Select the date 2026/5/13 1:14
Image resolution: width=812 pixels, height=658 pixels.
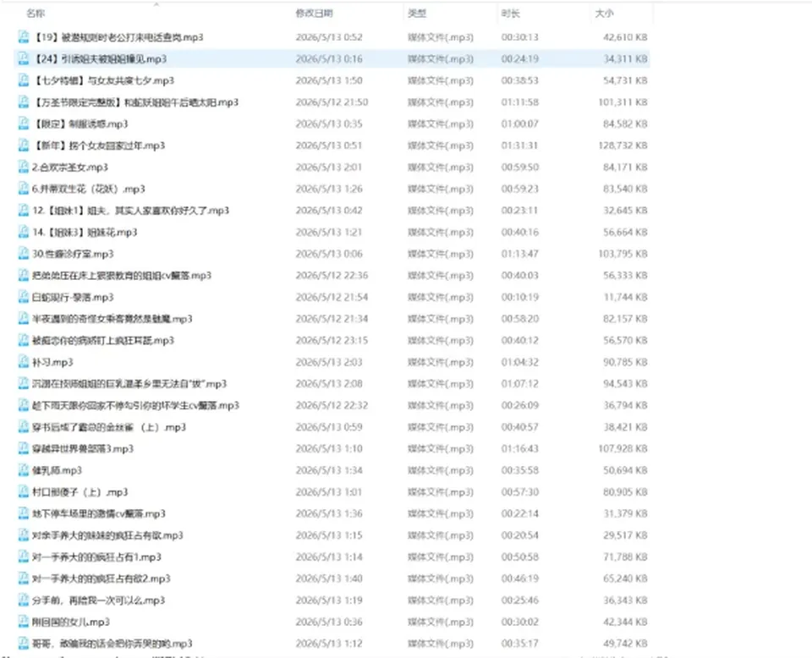329,557
